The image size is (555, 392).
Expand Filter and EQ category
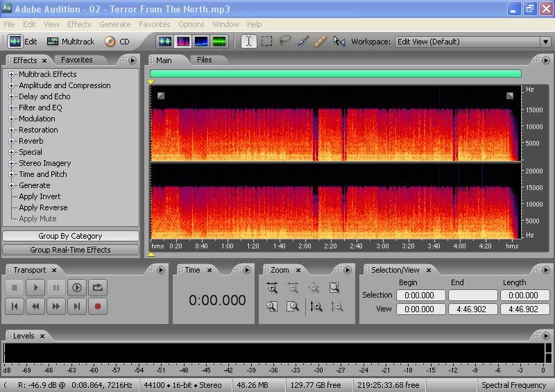click(11, 108)
